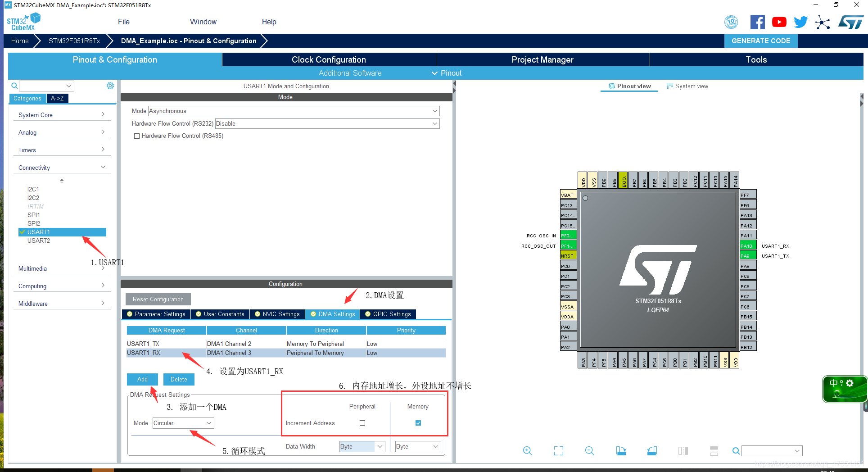Collapse the Connectivity category
This screenshot has width=868, height=472.
click(62, 168)
